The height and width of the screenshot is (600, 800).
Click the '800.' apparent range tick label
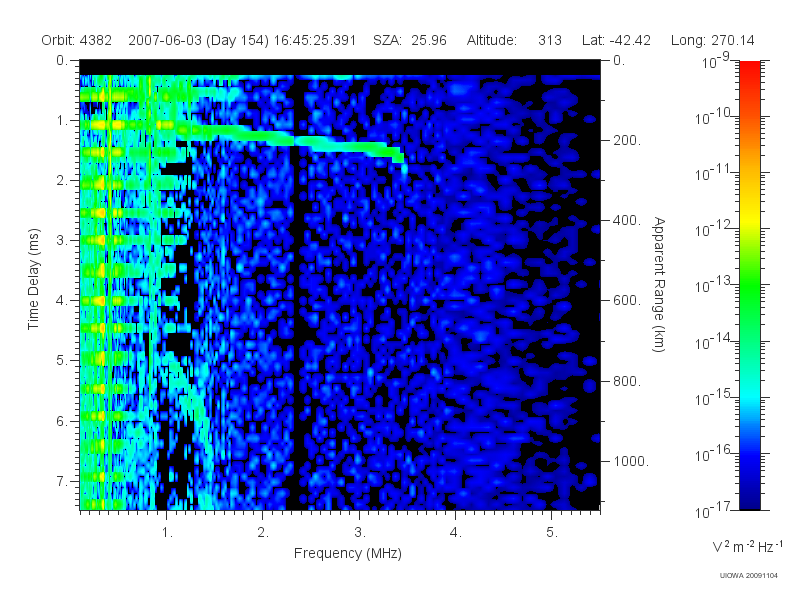point(627,381)
